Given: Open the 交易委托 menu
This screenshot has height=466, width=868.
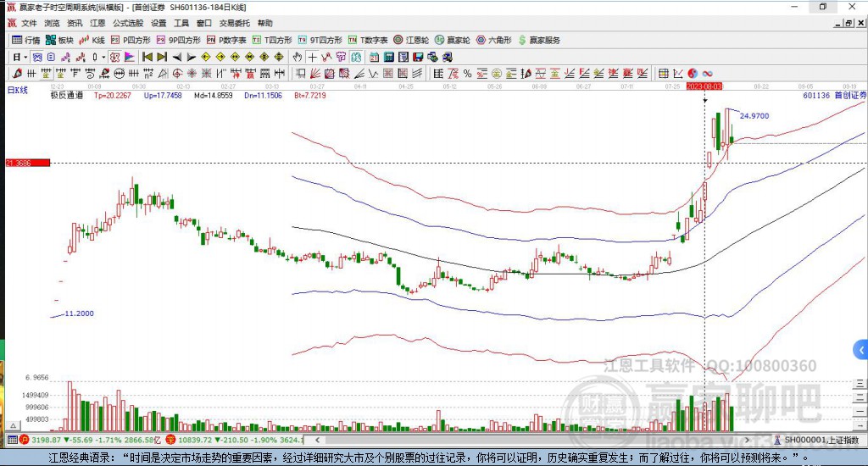Looking at the screenshot, I should (235, 23).
